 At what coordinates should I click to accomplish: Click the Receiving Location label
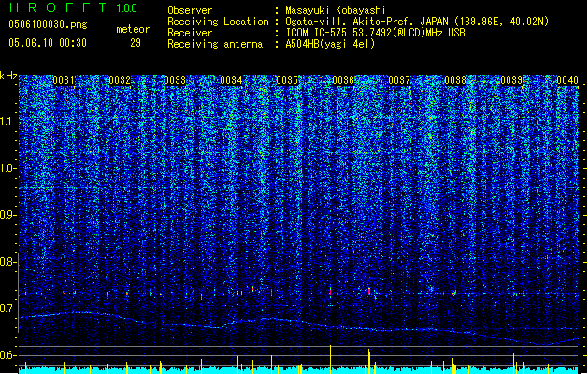click(x=218, y=22)
